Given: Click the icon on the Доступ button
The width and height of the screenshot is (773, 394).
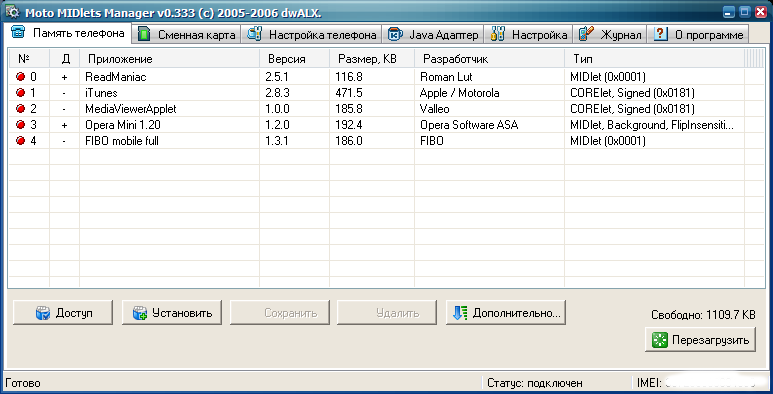Looking at the screenshot, I should (43, 313).
